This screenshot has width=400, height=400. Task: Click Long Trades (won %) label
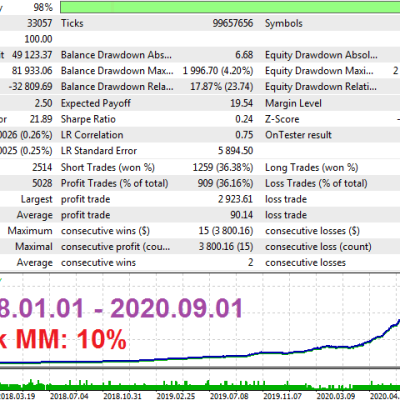point(312,167)
